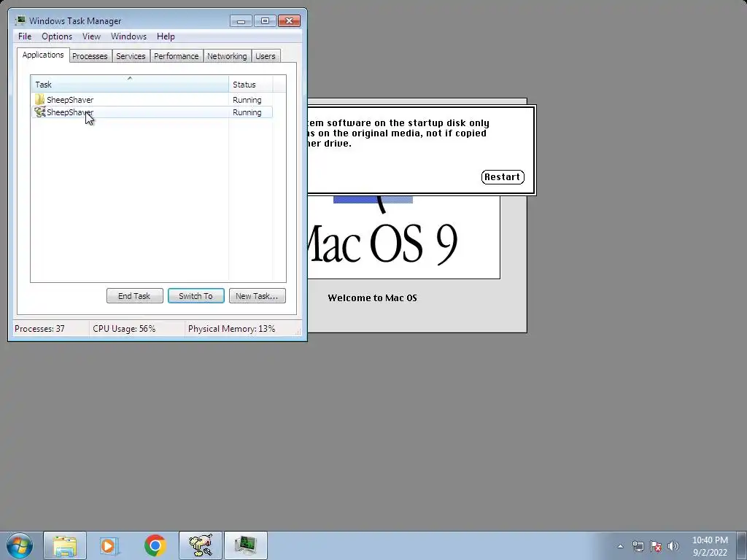
Task: Open Google Chrome from the taskbar
Action: [155, 545]
